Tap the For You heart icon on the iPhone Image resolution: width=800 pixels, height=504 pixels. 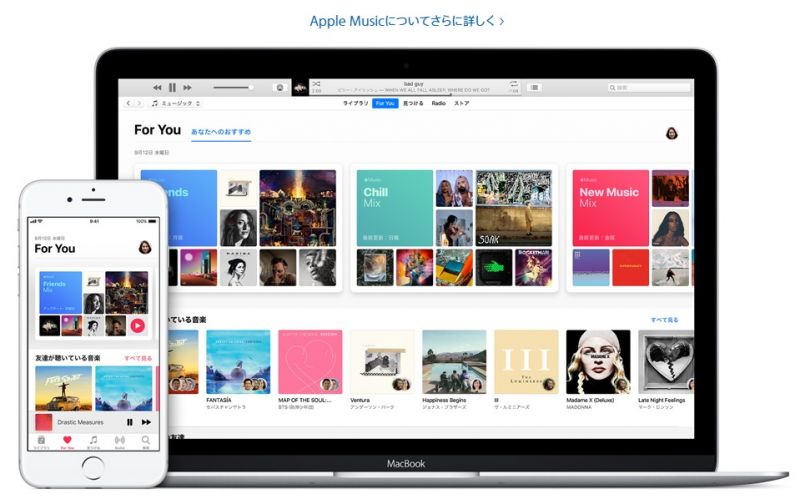(x=67, y=442)
